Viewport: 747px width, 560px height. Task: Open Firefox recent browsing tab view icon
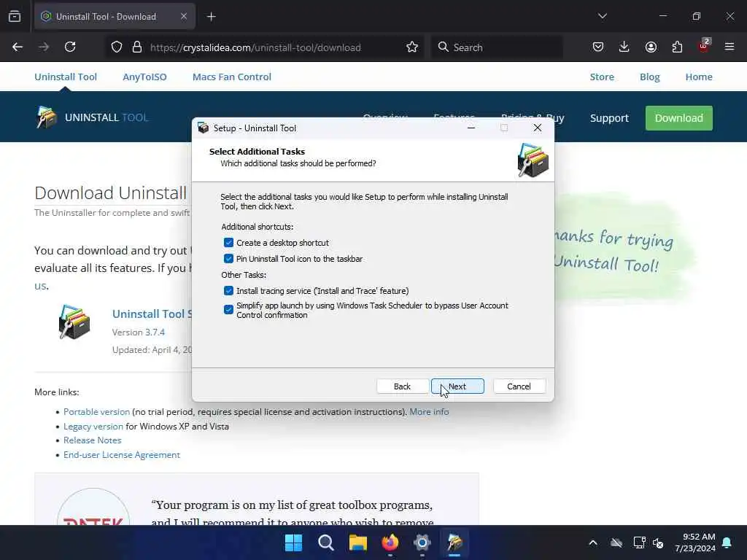pos(15,16)
